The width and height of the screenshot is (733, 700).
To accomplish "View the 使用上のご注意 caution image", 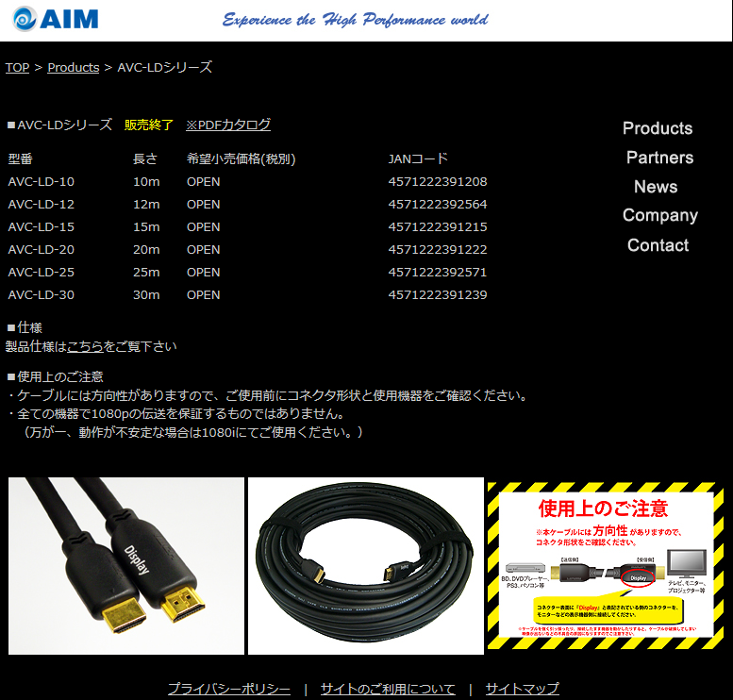I will 606,566.
